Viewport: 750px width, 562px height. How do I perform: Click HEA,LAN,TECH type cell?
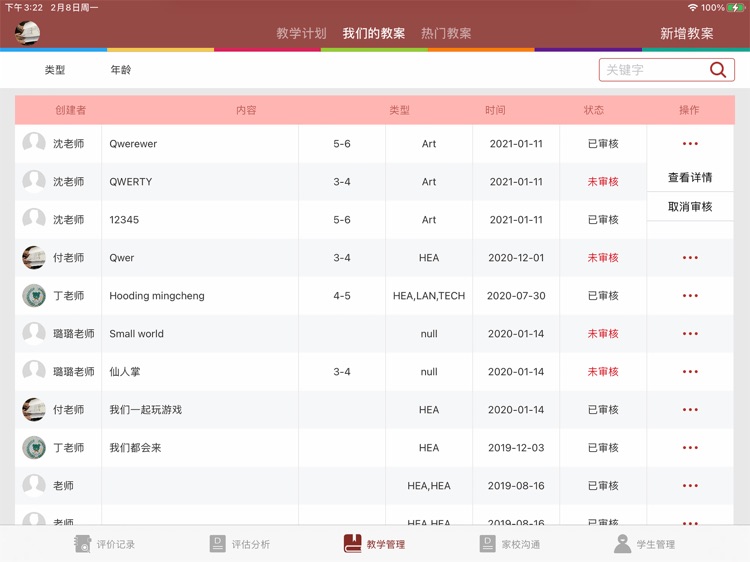[429, 296]
